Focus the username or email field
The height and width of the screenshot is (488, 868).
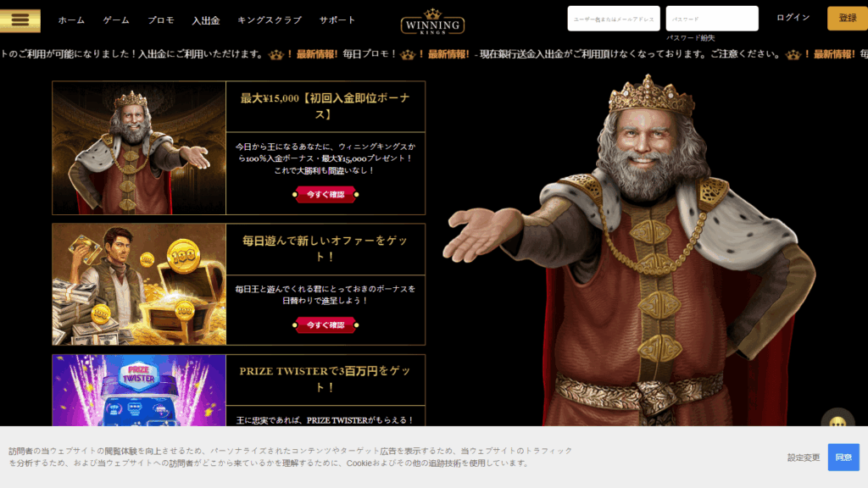tap(614, 19)
